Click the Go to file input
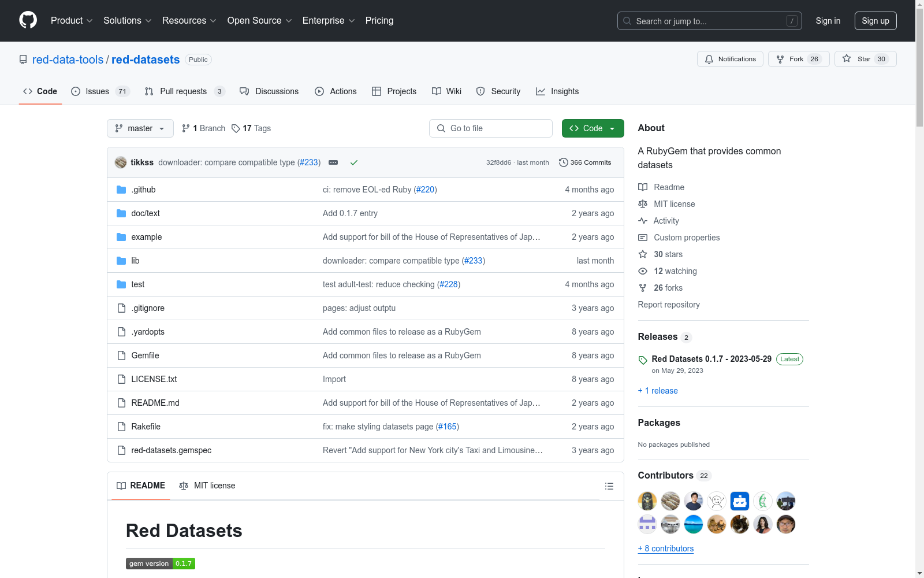Image resolution: width=924 pixels, height=578 pixels. point(491,128)
